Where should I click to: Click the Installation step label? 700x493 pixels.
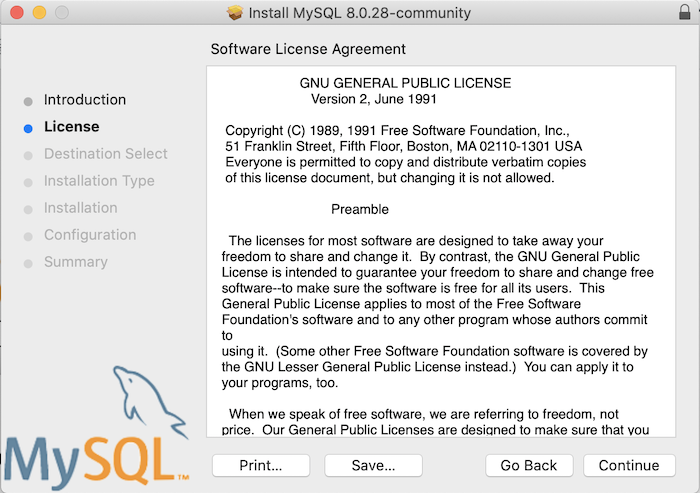pos(81,208)
